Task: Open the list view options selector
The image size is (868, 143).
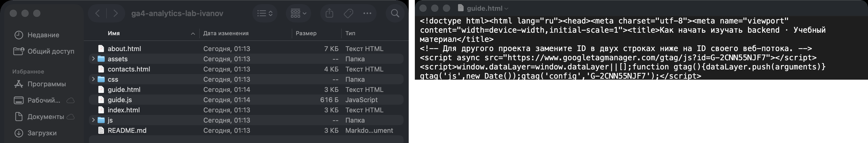Action: (x=265, y=14)
